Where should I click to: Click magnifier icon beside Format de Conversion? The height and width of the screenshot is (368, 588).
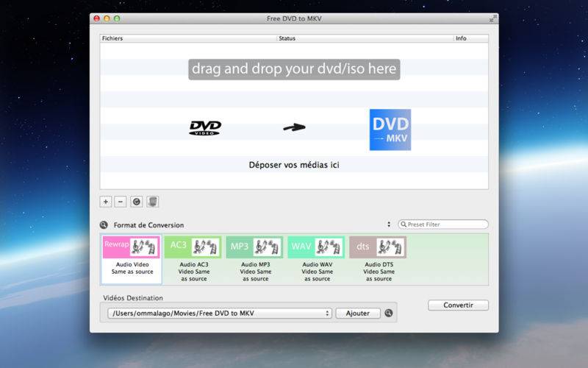[x=104, y=225]
